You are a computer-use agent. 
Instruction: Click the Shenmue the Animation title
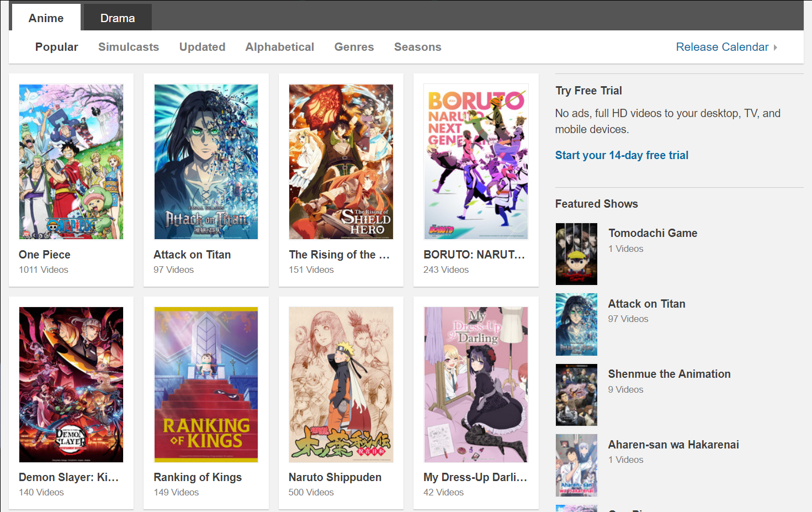(x=670, y=374)
